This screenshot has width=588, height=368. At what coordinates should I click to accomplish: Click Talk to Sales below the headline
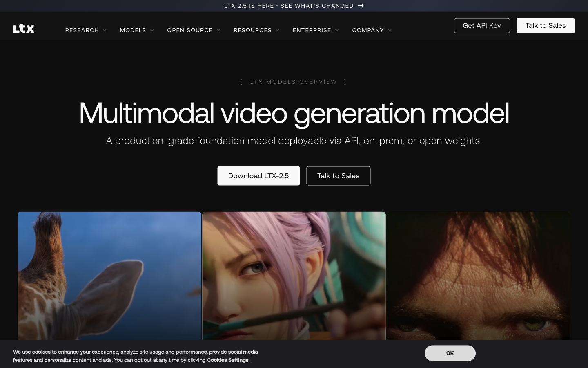(x=339, y=176)
